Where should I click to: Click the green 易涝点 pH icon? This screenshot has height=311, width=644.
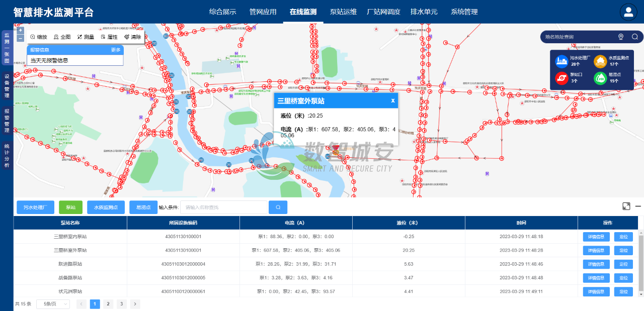pos(600,78)
